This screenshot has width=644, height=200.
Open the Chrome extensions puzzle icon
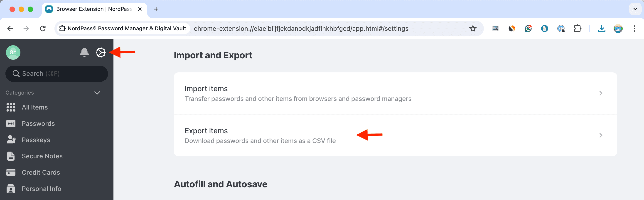(577, 29)
